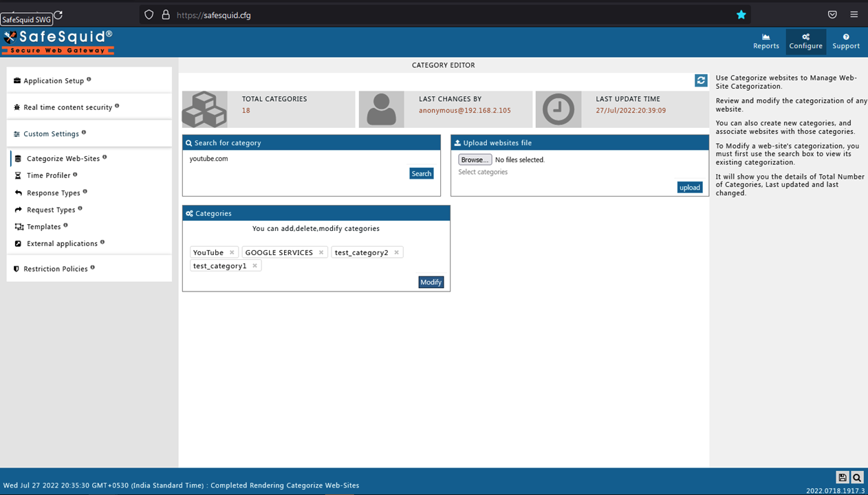Viewport: 868px width, 495px height.
Task: Click the refresh icon in Category Editor
Action: click(701, 80)
